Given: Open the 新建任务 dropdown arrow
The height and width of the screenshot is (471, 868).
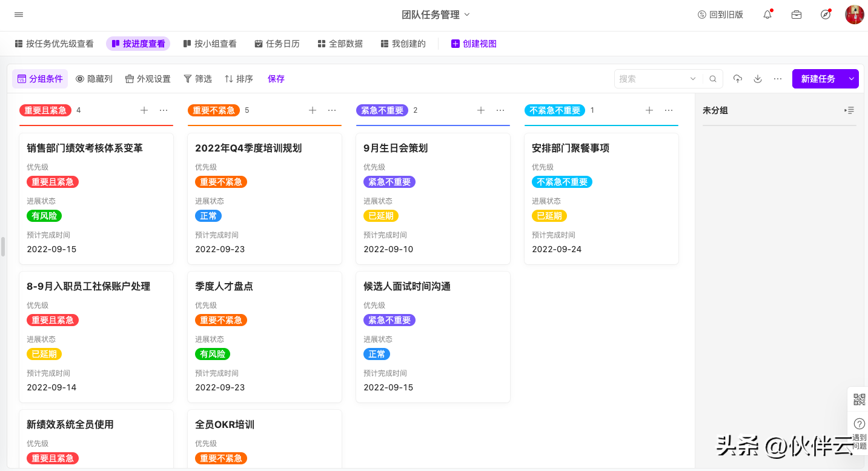Looking at the screenshot, I should (x=851, y=79).
